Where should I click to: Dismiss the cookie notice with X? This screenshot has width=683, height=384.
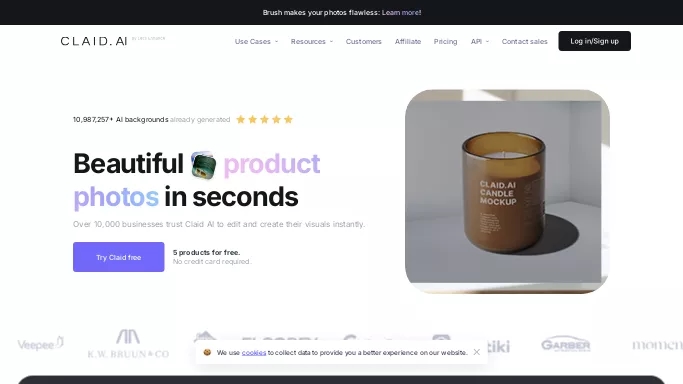(477, 352)
